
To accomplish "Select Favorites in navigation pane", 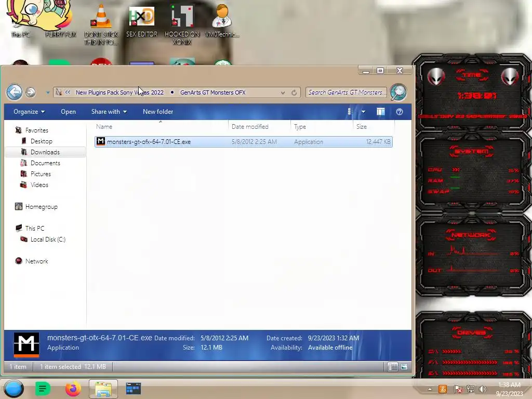I will point(37,130).
